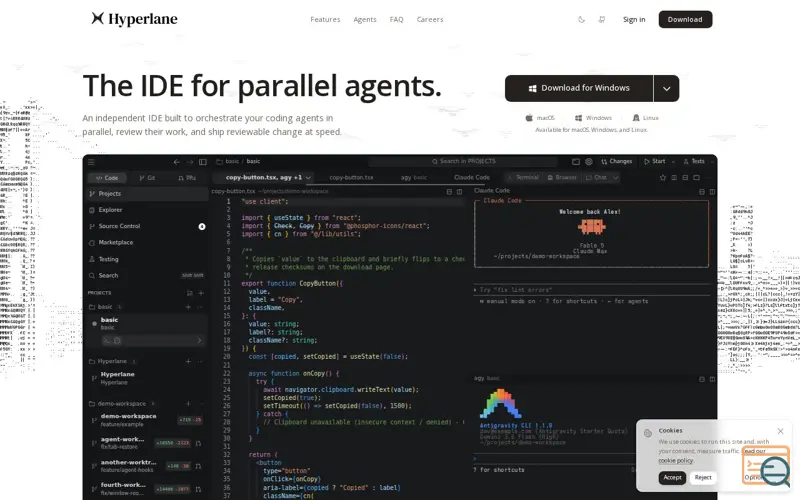
Task: Select the 'agy basic' tab
Action: pos(414,178)
